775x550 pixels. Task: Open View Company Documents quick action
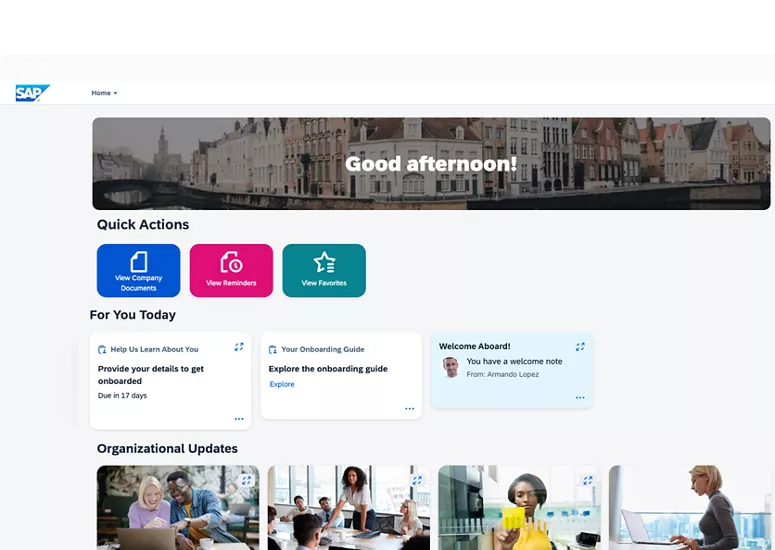[138, 270]
